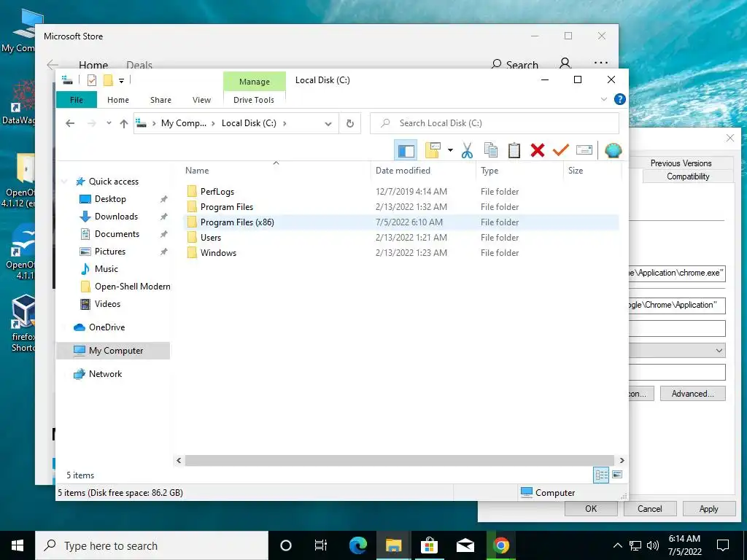Expand the ribbon with the chevron
Image resolution: width=747 pixels, height=560 pixels.
pyautogui.click(x=603, y=99)
